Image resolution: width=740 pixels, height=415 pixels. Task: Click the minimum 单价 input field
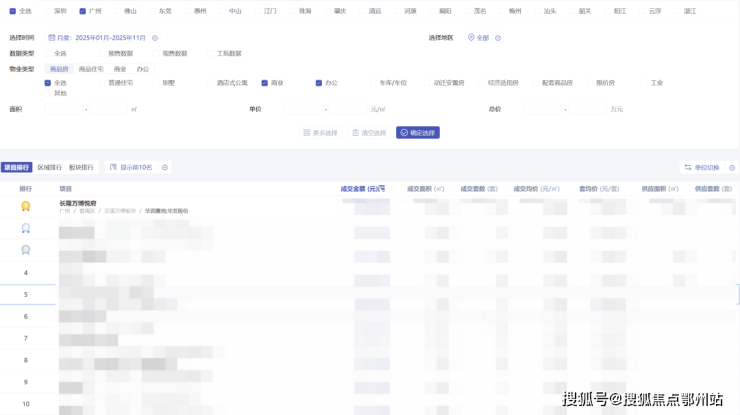point(303,109)
